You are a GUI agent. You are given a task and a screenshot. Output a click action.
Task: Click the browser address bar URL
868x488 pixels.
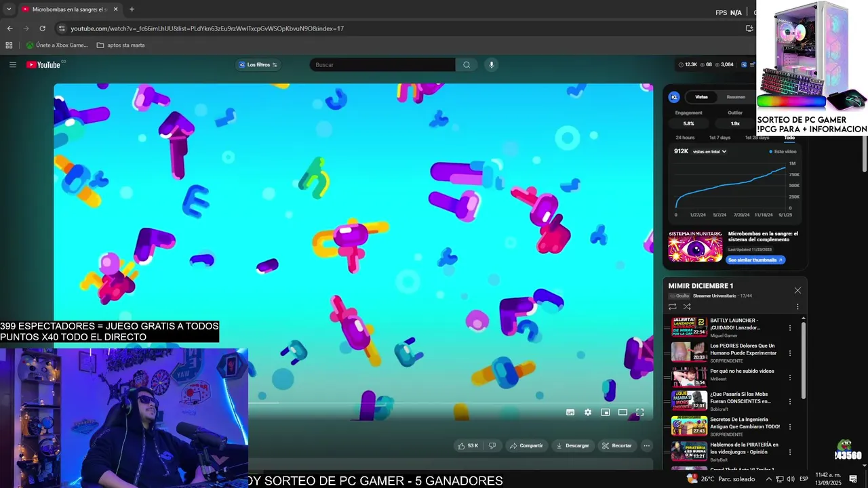point(207,28)
